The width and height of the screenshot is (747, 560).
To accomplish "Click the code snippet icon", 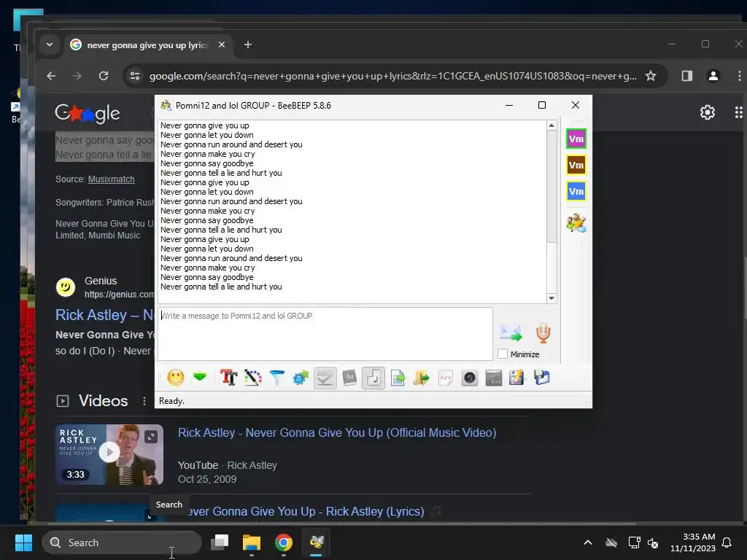I will click(x=446, y=378).
